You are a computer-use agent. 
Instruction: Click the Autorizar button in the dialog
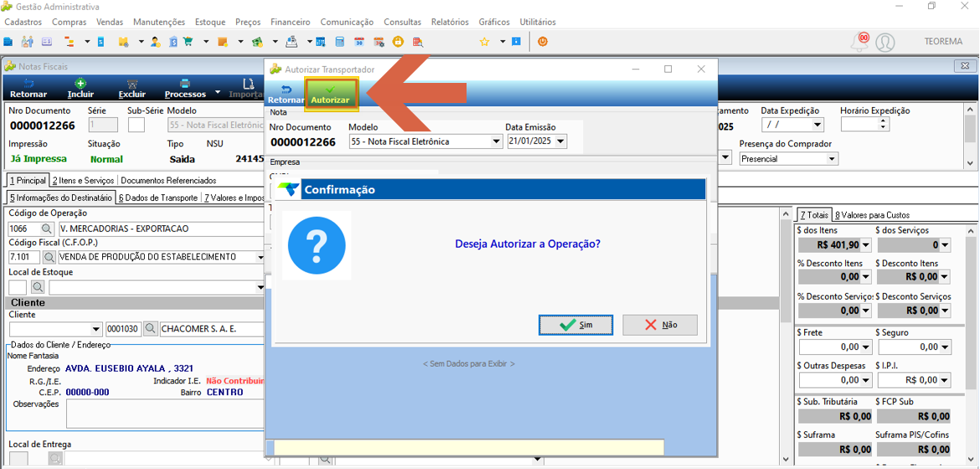pyautogui.click(x=331, y=95)
